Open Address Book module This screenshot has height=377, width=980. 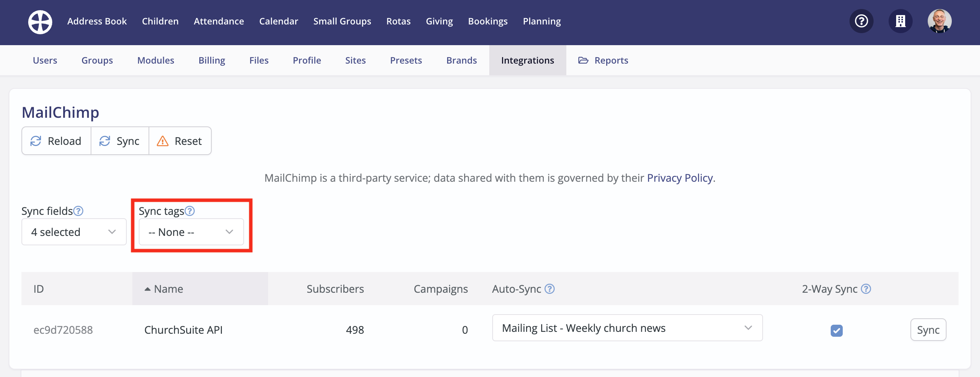click(x=97, y=21)
